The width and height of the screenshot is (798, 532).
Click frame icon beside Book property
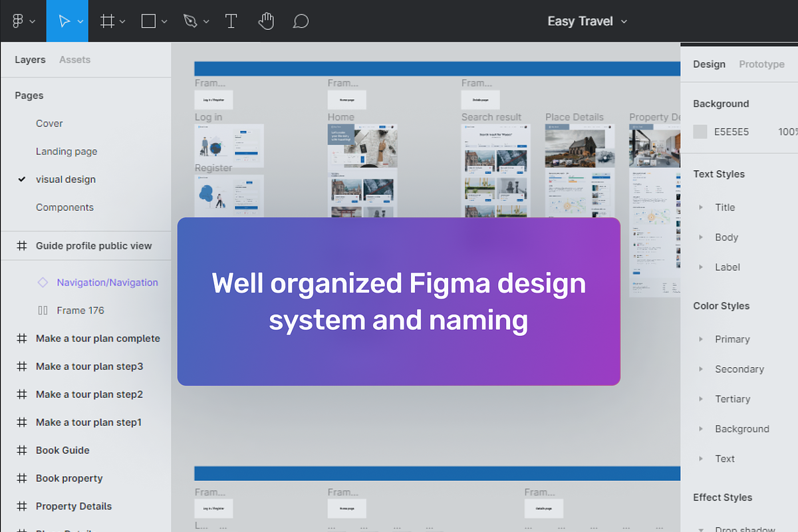pos(21,478)
